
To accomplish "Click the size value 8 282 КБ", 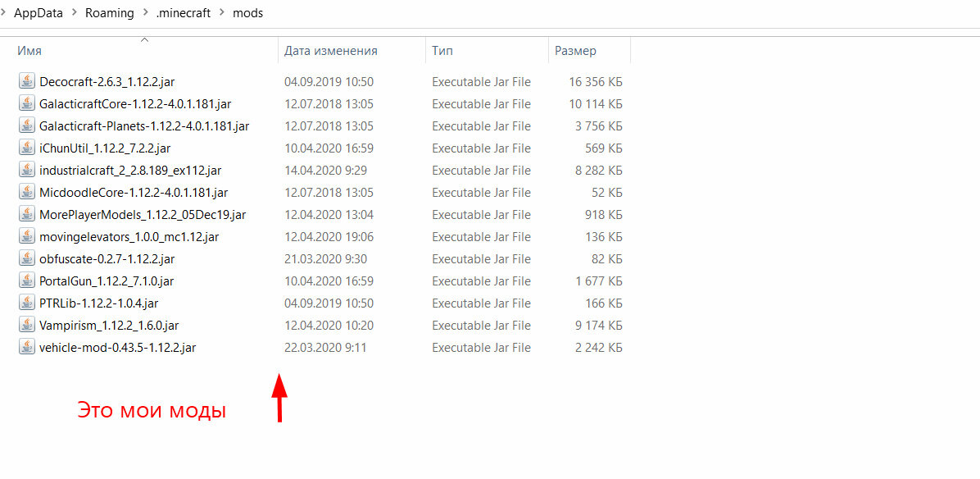I will point(599,170).
